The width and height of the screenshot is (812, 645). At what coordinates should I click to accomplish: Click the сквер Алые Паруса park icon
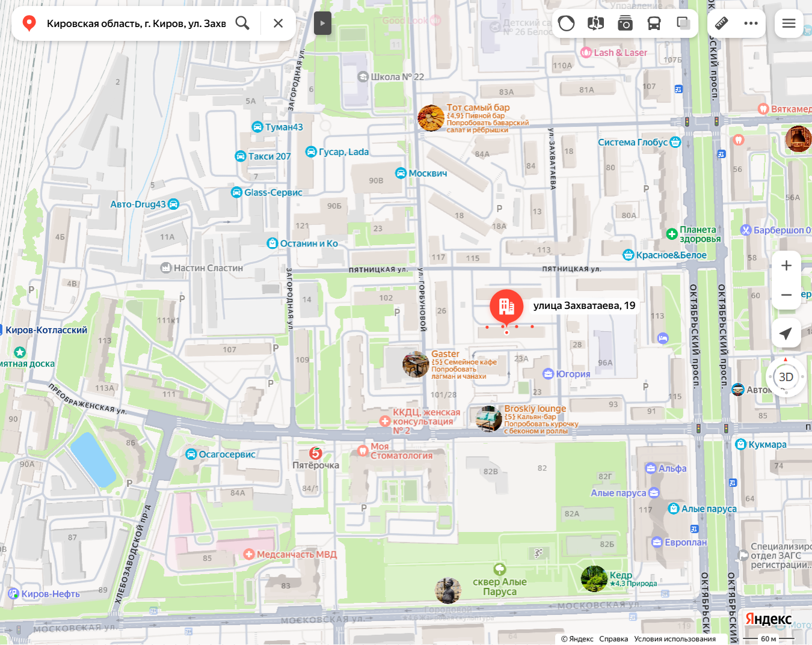coord(500,569)
